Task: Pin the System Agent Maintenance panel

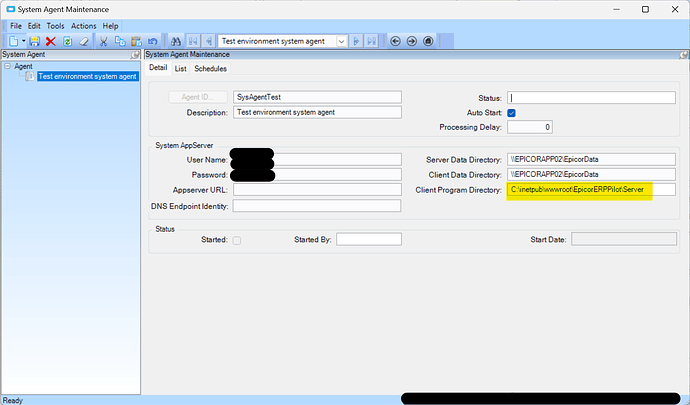Action: (x=683, y=55)
